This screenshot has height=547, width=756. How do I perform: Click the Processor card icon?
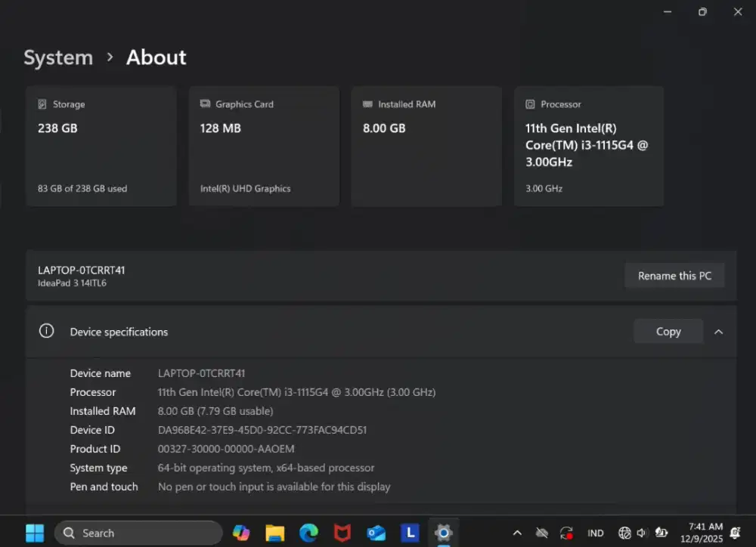point(531,104)
